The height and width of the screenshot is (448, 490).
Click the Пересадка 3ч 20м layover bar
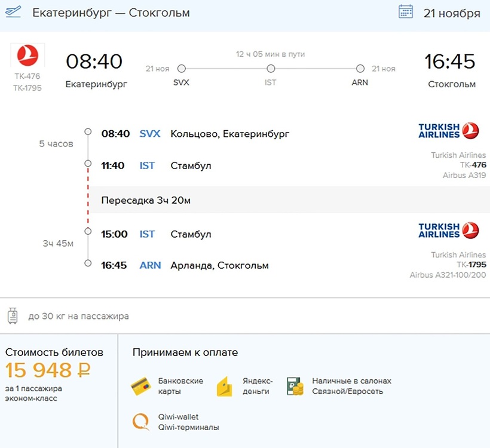(288, 200)
